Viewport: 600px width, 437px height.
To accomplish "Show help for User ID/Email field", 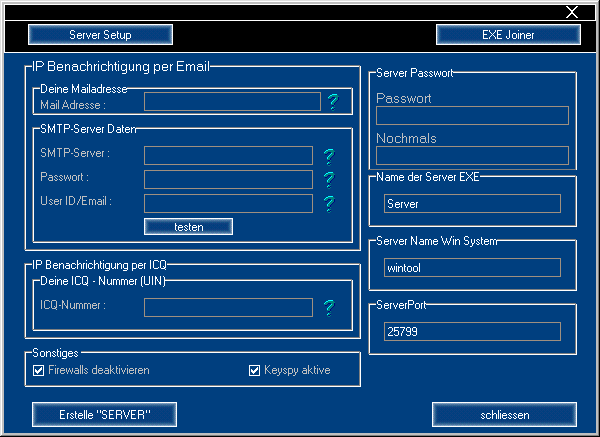I will click(327, 204).
